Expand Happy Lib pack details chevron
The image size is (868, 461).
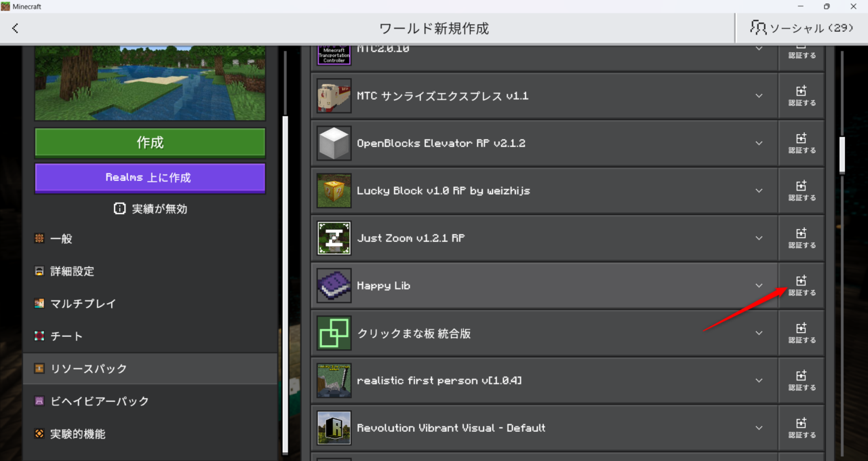coord(759,285)
